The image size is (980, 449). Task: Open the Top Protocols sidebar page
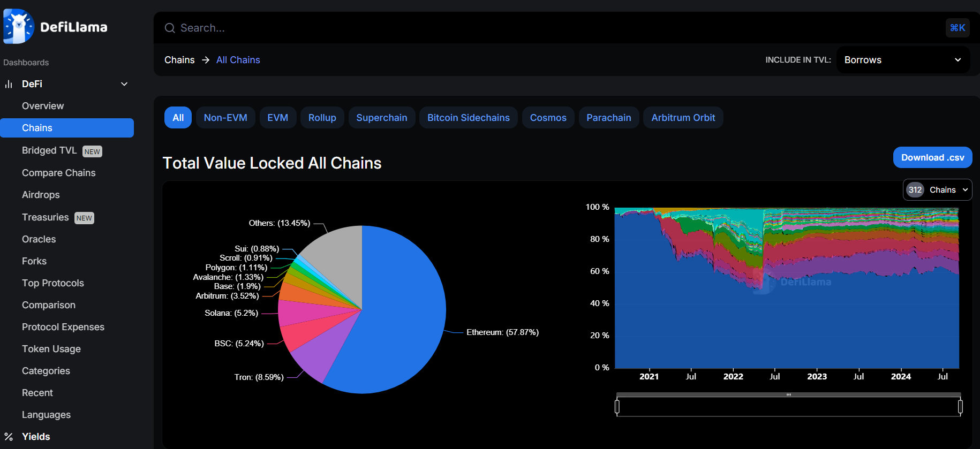point(53,283)
